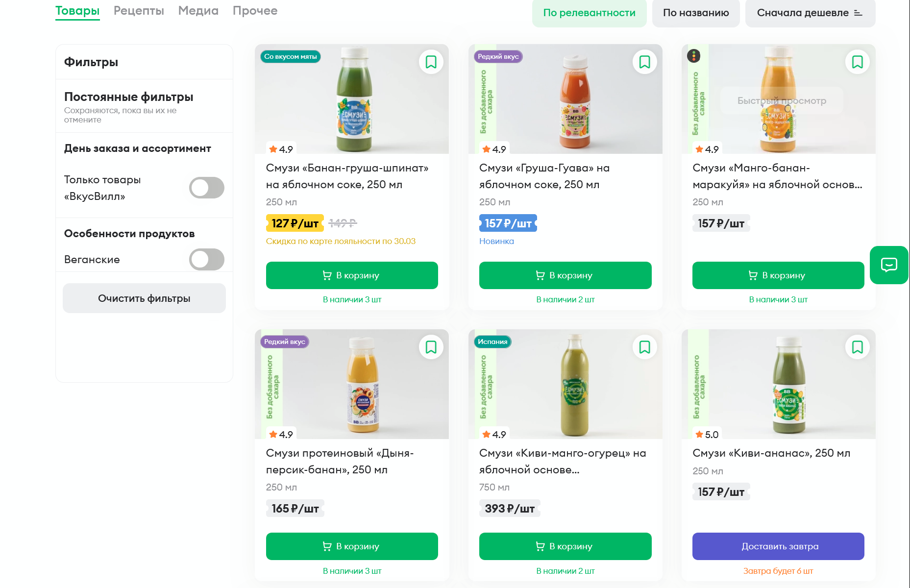Open the Медиа tab
Viewport: 910px width, 588px height.
click(198, 11)
